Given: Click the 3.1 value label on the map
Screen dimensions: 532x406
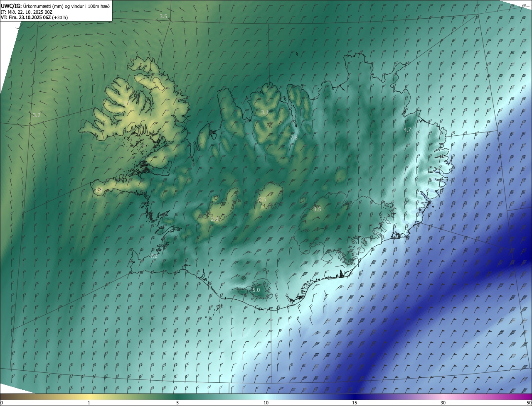Looking at the screenshot, I should pos(265,112).
